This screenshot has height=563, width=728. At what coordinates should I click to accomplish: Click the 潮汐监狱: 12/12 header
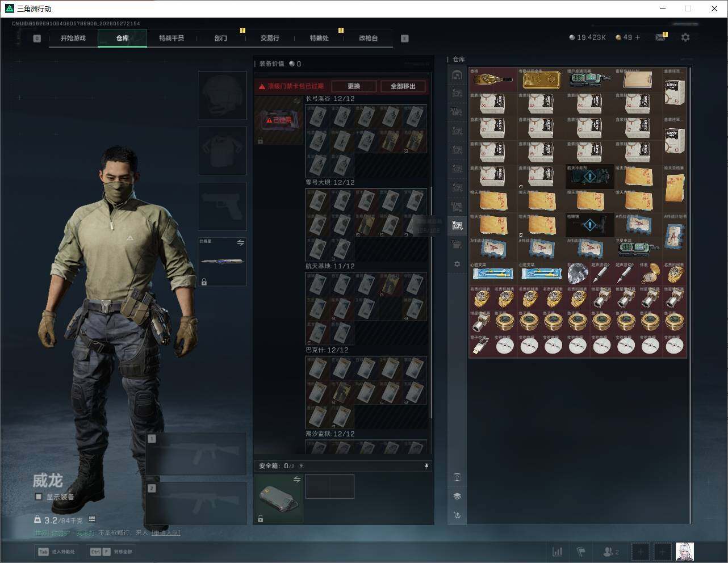click(x=330, y=434)
